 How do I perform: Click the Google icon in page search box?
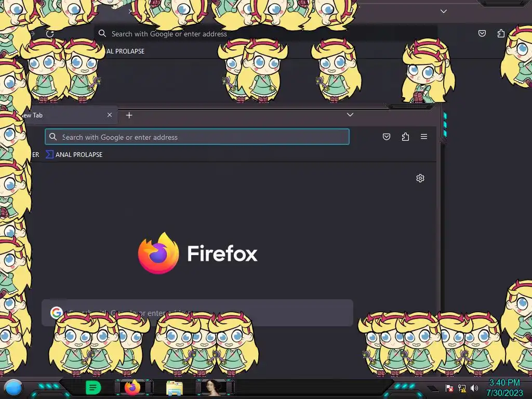[56, 312]
